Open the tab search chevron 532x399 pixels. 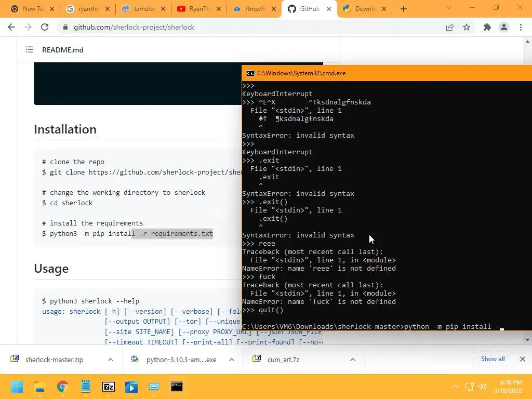point(448,7)
